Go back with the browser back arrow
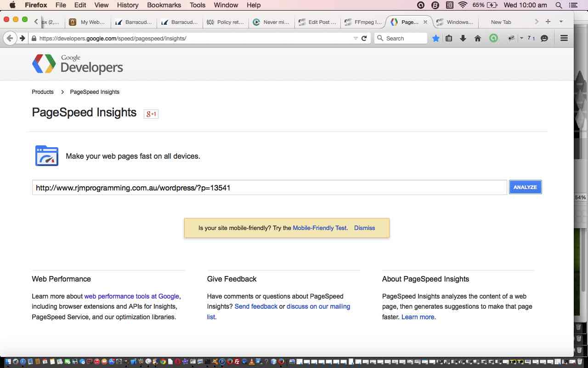588x368 pixels. coord(10,38)
